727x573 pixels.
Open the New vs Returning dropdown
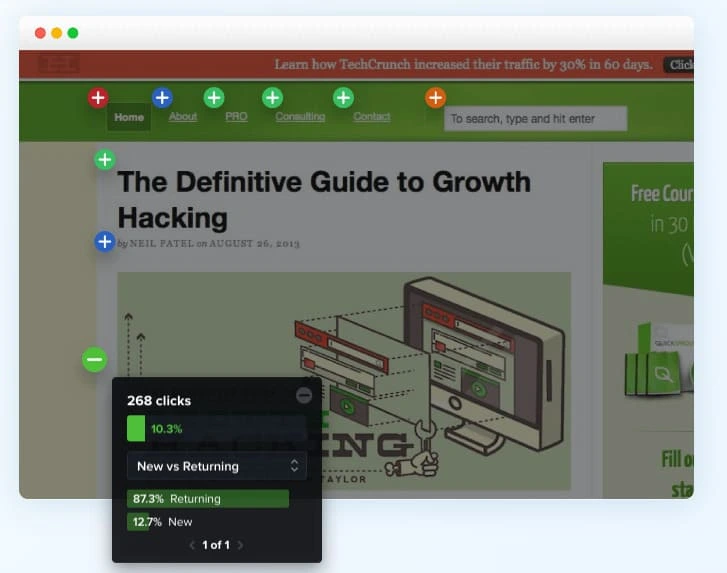pos(217,466)
